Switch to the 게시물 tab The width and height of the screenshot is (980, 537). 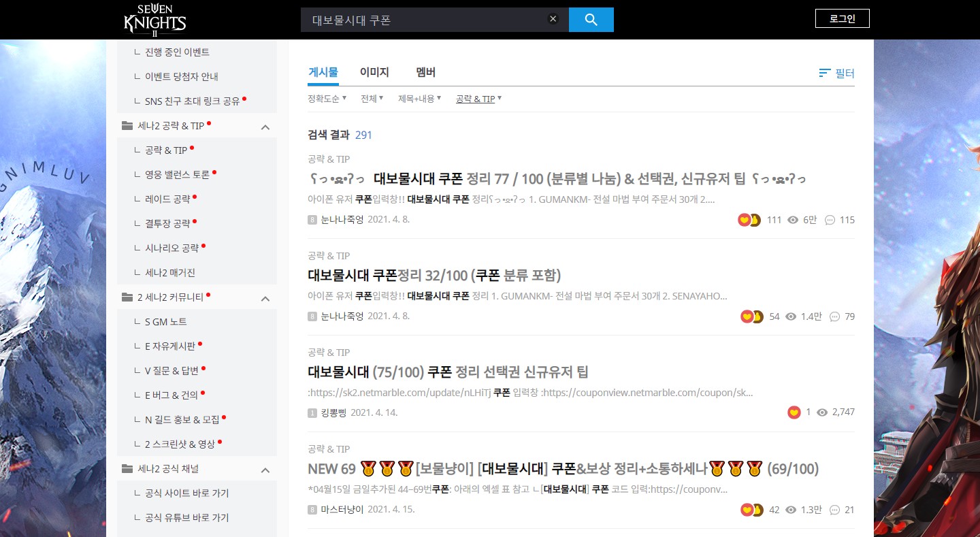[323, 72]
